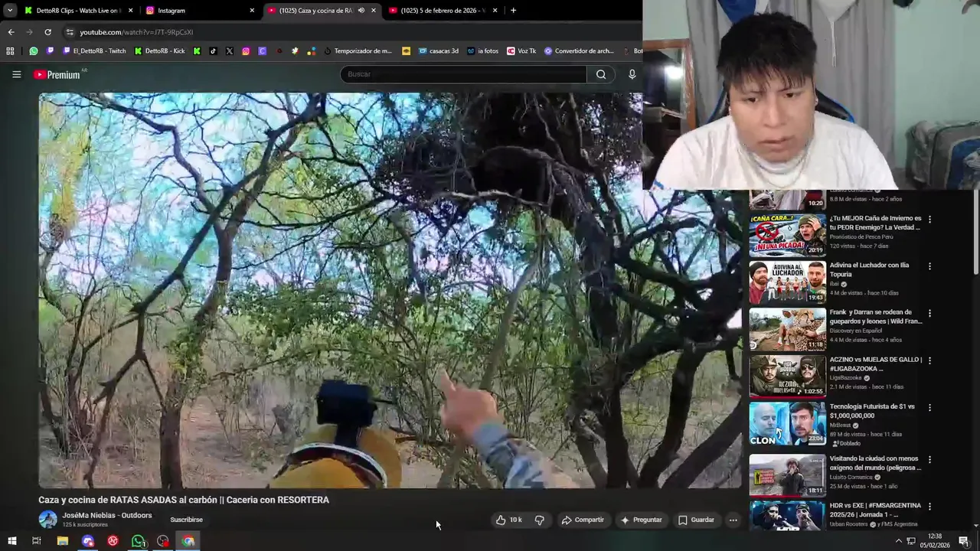980x551 pixels.
Task: Open options menu for Visitando la ciudad video
Action: click(x=929, y=459)
